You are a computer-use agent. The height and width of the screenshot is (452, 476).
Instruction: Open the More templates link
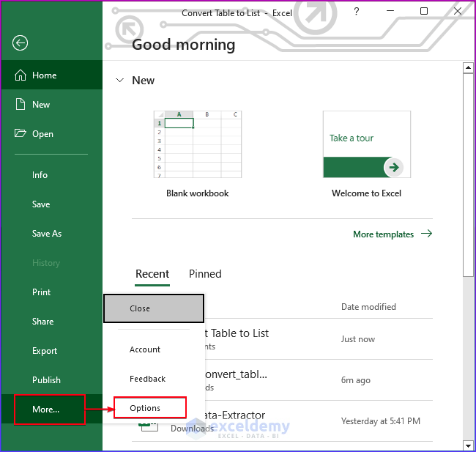(383, 234)
